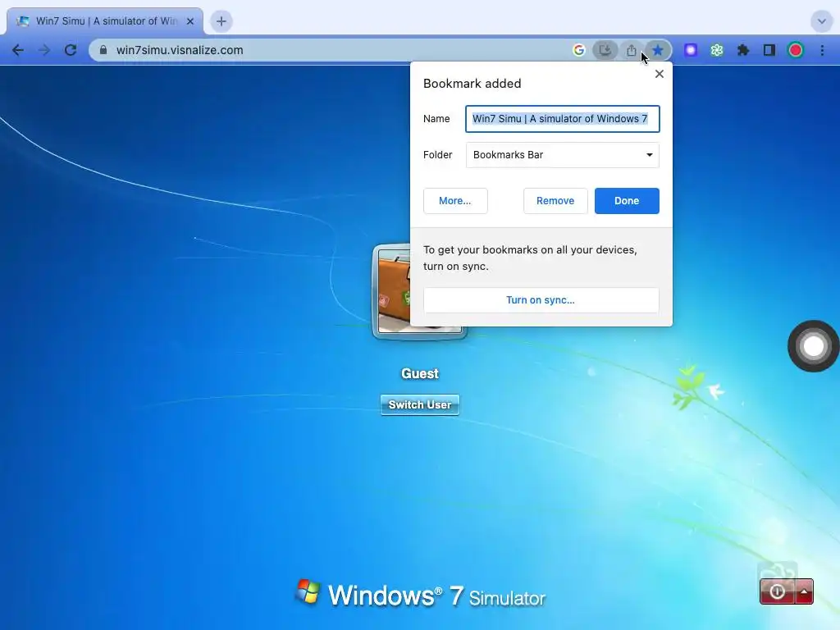
Task: Open the Folder dropdown showing Bookmarks Bar
Action: pos(563,155)
